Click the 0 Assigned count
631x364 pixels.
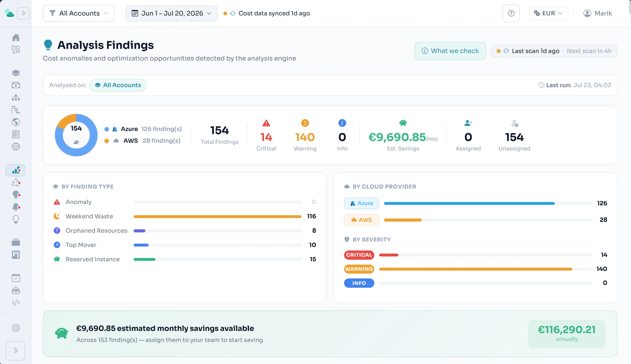click(468, 137)
